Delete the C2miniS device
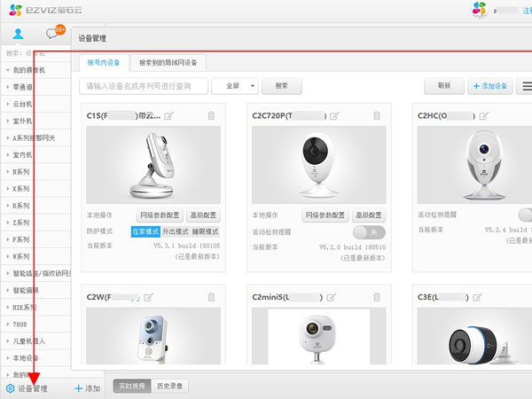 click(377, 297)
